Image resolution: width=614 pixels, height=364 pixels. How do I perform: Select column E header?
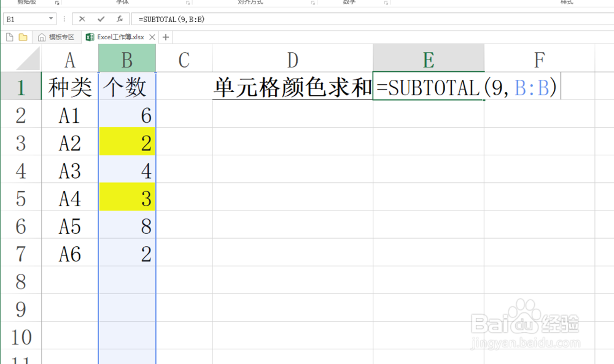[429, 59]
